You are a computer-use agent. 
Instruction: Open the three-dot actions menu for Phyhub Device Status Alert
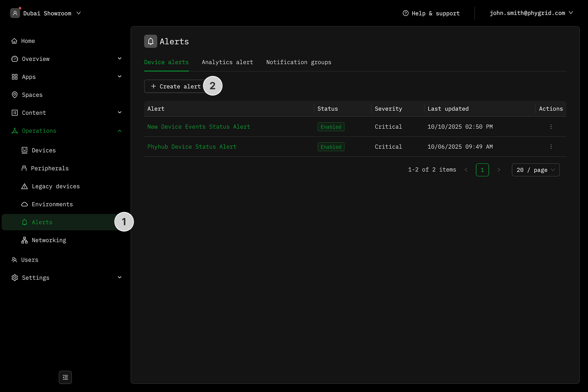(x=551, y=147)
